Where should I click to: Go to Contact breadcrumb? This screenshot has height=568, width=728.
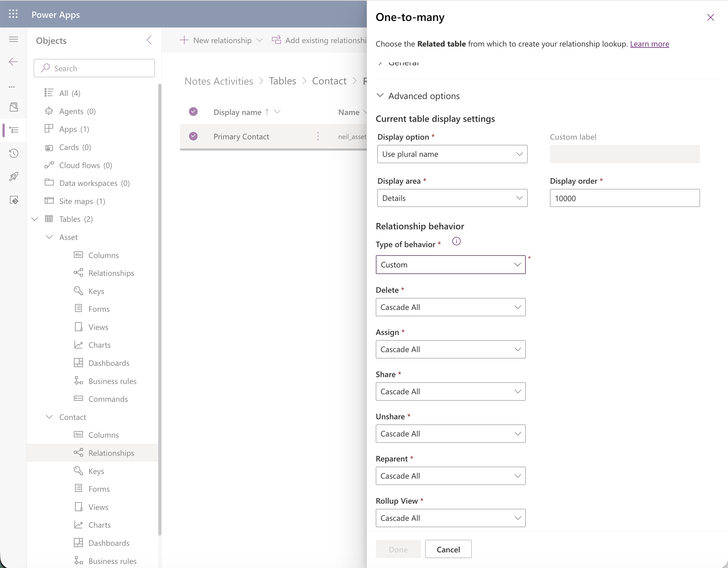(x=329, y=81)
